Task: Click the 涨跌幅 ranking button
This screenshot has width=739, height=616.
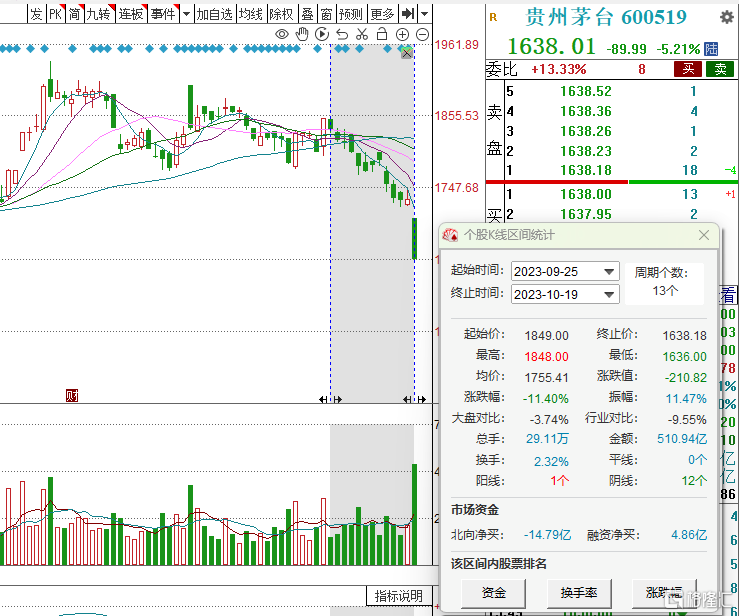Action: coord(664,593)
